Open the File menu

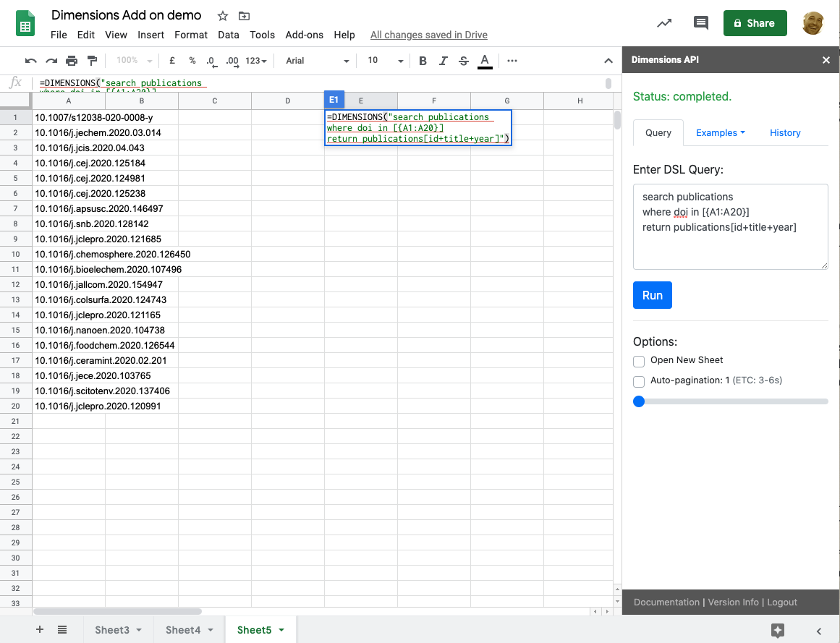pos(59,35)
